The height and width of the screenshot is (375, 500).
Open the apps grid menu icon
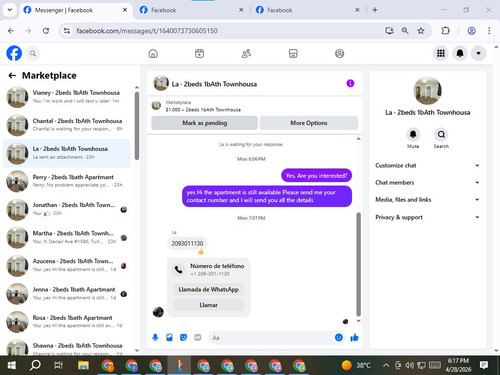441,53
